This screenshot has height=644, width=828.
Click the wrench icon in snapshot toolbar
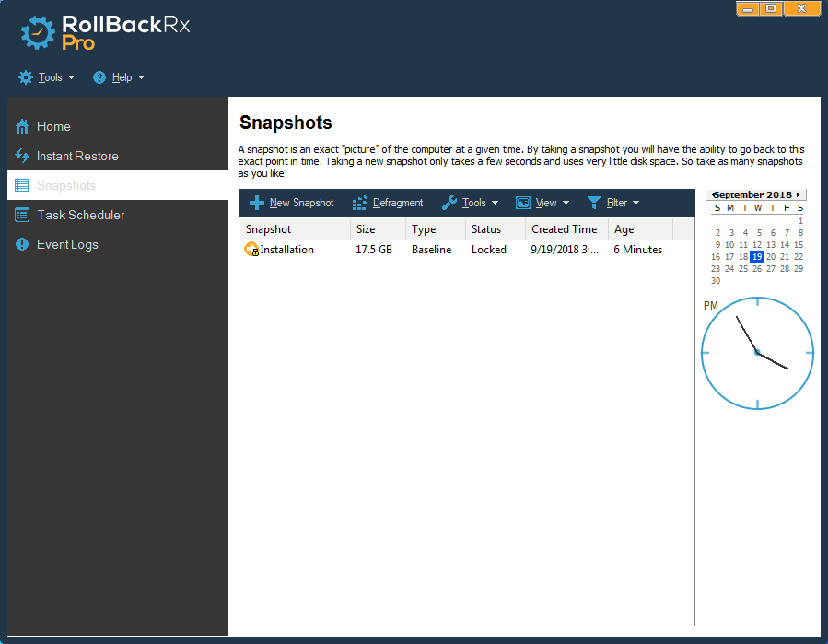click(x=449, y=203)
